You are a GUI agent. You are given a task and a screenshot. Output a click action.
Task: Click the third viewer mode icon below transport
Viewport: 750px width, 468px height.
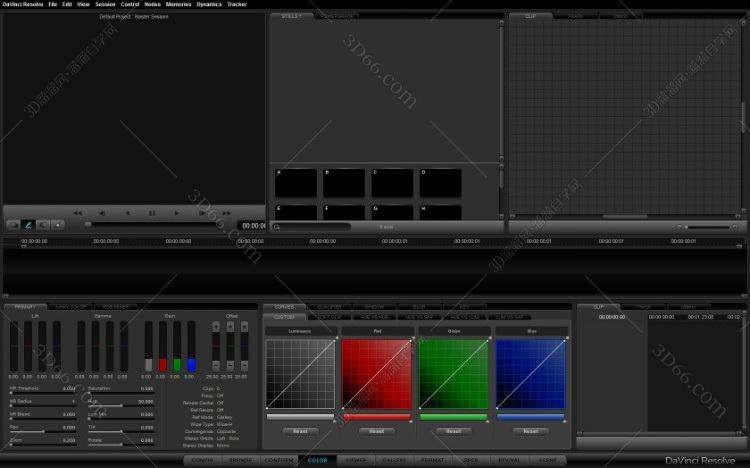[43, 224]
